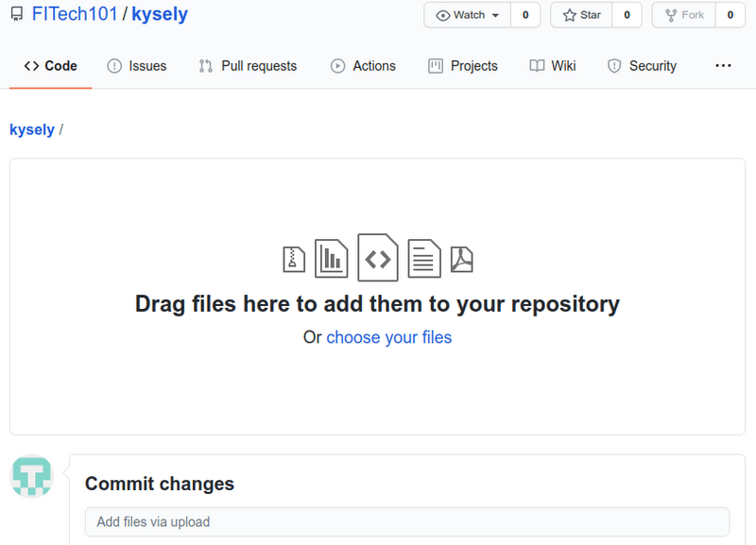Click the PDF file icon
The width and height of the screenshot is (756, 545).
pos(461,259)
